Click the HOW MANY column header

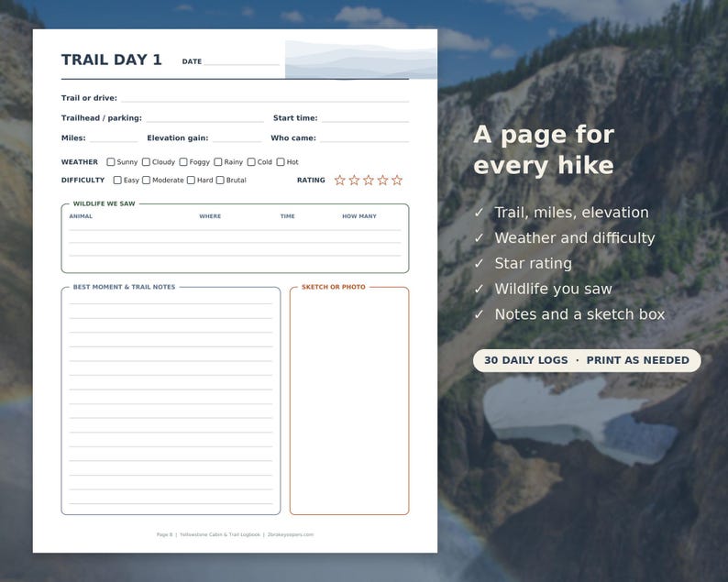coord(359,216)
